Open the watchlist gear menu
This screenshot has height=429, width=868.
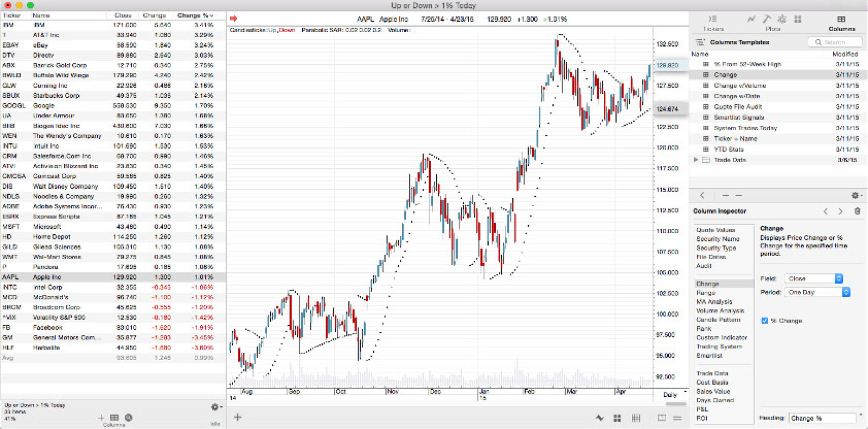pos(216,407)
